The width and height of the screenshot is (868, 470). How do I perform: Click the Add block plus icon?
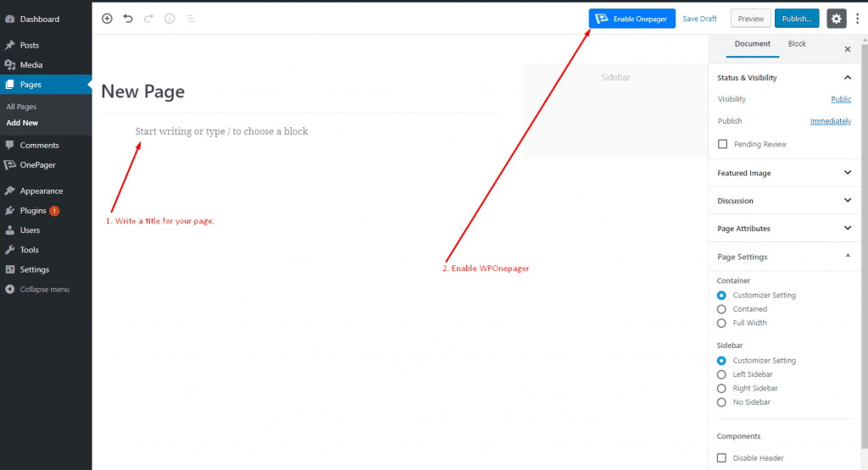click(x=107, y=19)
